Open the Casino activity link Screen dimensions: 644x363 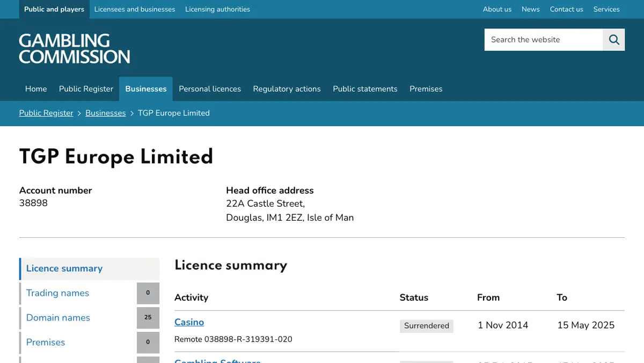coord(189,322)
